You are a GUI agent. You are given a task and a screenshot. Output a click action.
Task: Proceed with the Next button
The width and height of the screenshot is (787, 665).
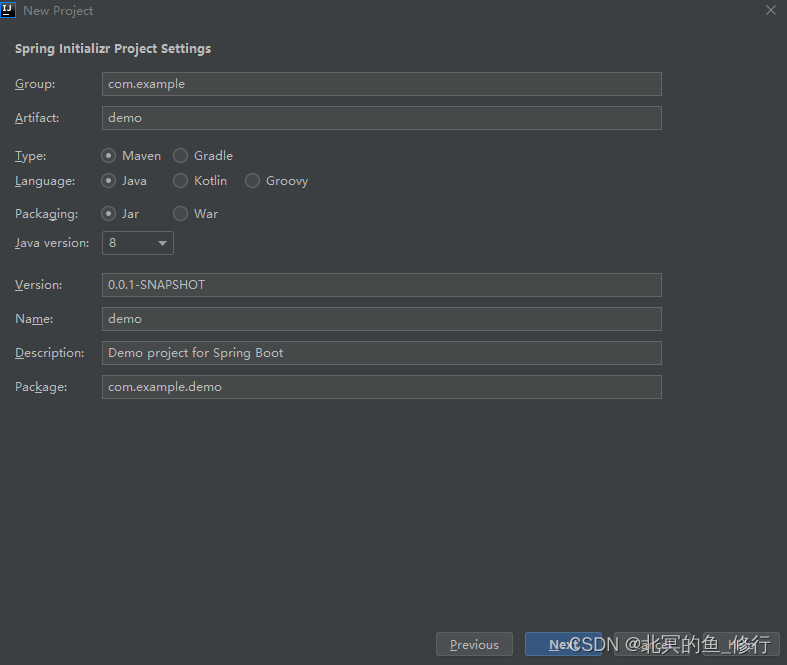(563, 644)
